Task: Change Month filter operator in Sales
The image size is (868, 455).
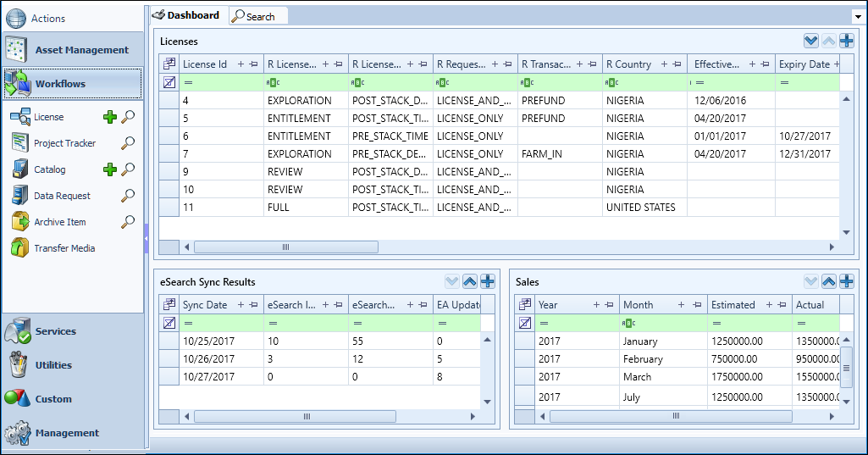Action: [629, 323]
